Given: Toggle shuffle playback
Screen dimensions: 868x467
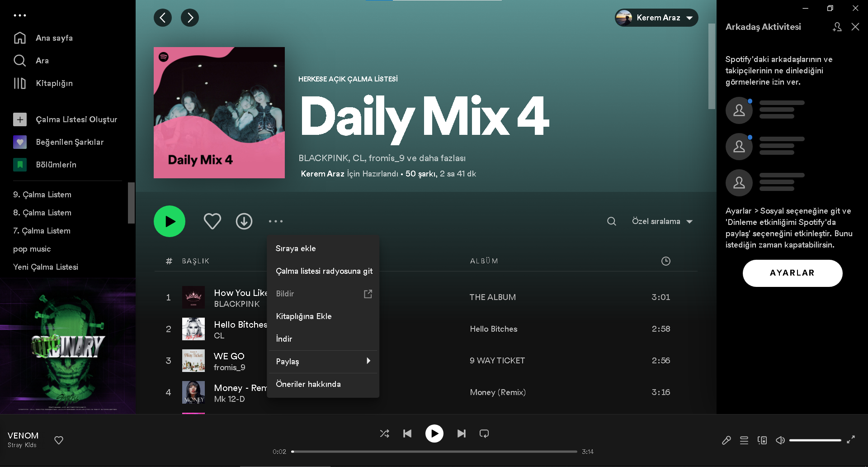Looking at the screenshot, I should [385, 434].
